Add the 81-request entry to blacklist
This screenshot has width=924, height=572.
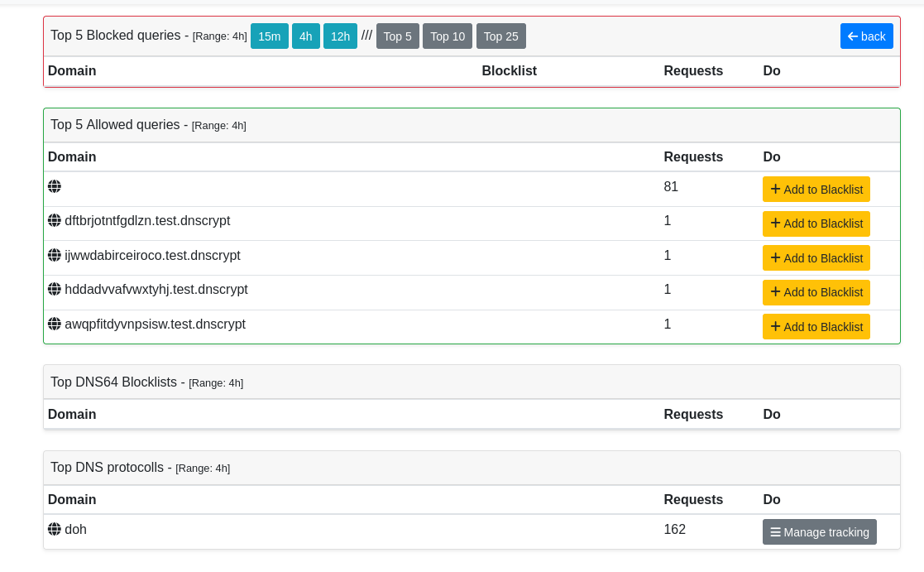tap(816, 190)
